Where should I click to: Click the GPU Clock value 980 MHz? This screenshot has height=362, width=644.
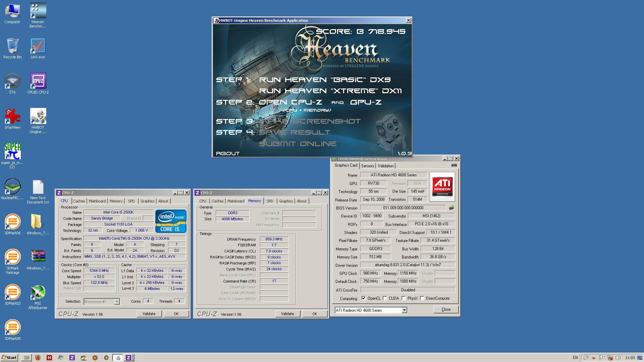pyautogui.click(x=370, y=273)
